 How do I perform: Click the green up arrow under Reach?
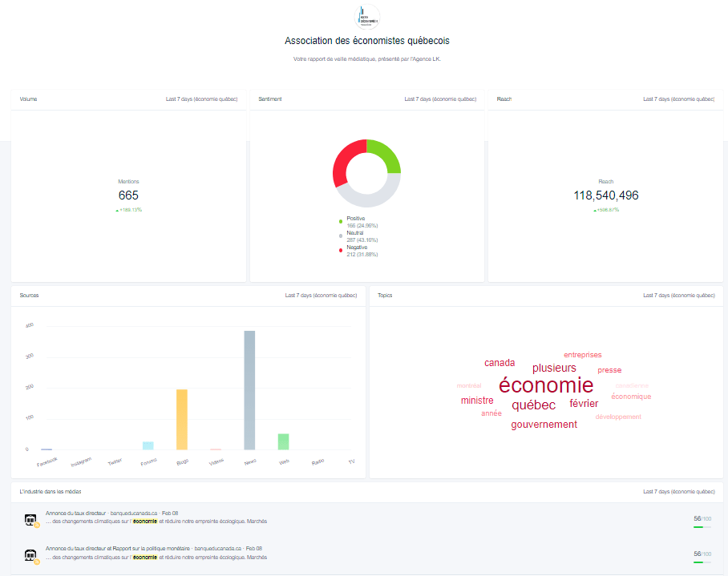[595, 210]
